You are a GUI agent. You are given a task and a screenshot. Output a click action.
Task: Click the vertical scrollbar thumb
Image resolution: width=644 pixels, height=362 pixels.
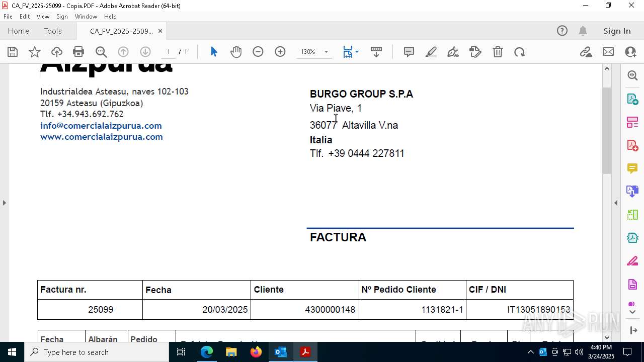tap(607, 131)
